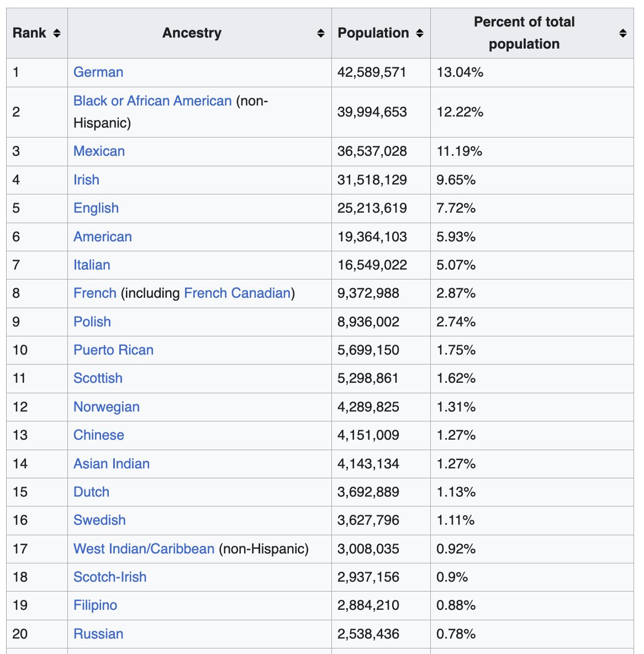Visit the West Indian/Caribbean link
The height and width of the screenshot is (654, 644).
click(x=144, y=549)
